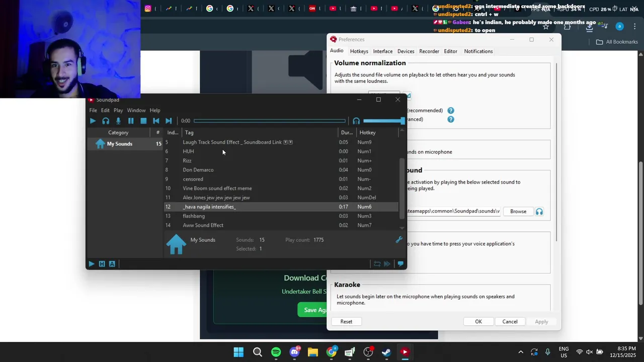Click Browse button in Preferences

click(x=518, y=211)
